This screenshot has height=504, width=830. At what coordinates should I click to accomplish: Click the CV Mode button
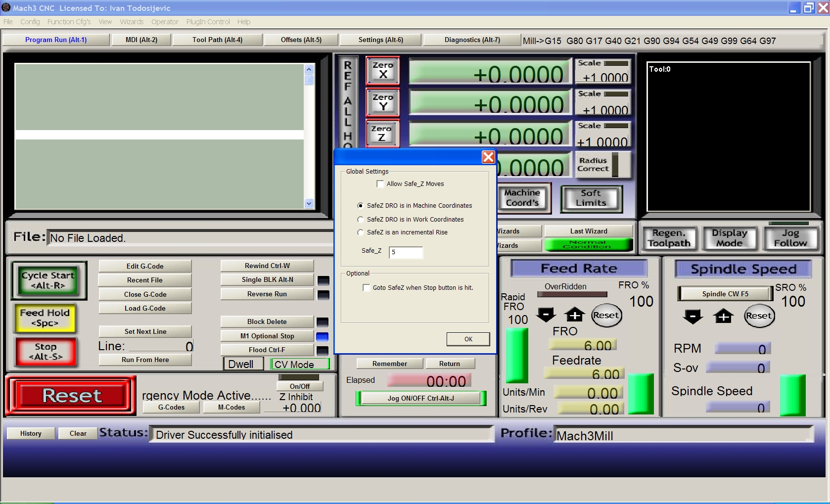click(x=300, y=365)
